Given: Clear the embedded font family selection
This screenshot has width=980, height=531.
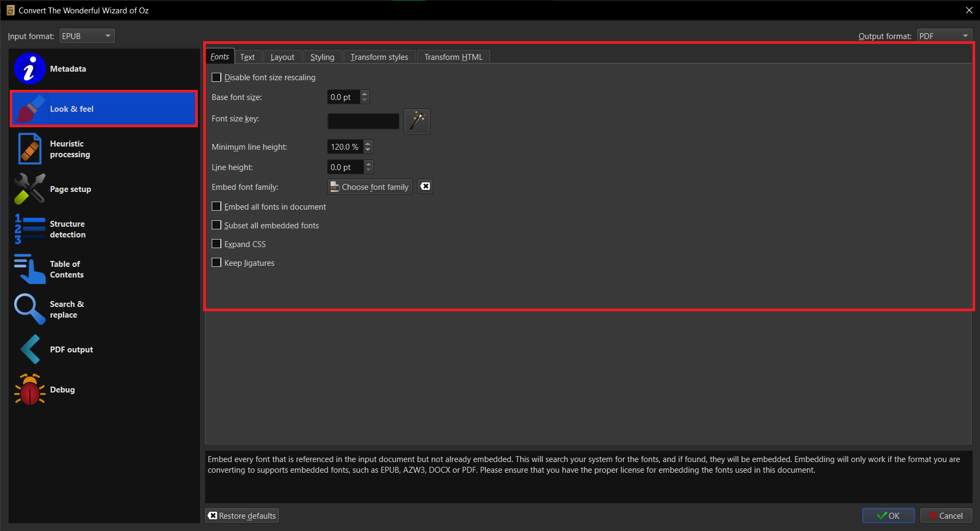Looking at the screenshot, I should click(x=425, y=187).
